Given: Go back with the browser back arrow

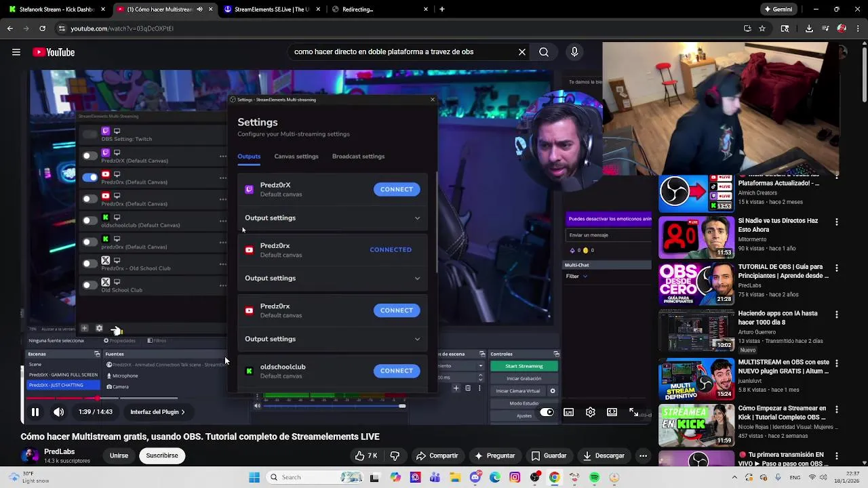Looking at the screenshot, I should (x=9, y=28).
